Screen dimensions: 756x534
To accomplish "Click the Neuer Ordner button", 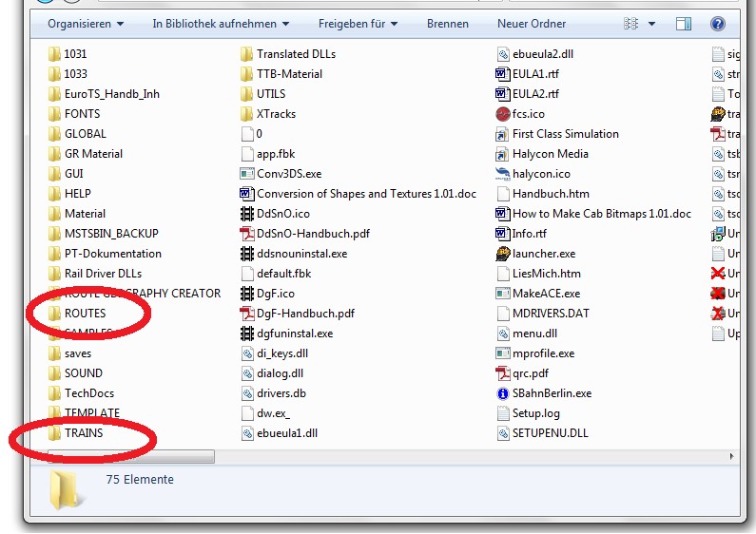I will [x=531, y=24].
